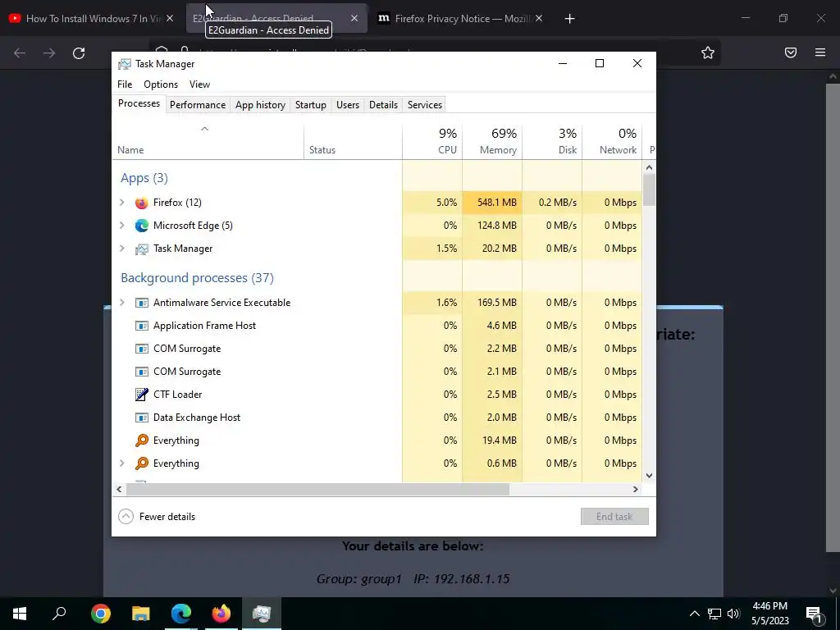
Task: Open the View menu in Task Manager
Action: pos(199,84)
